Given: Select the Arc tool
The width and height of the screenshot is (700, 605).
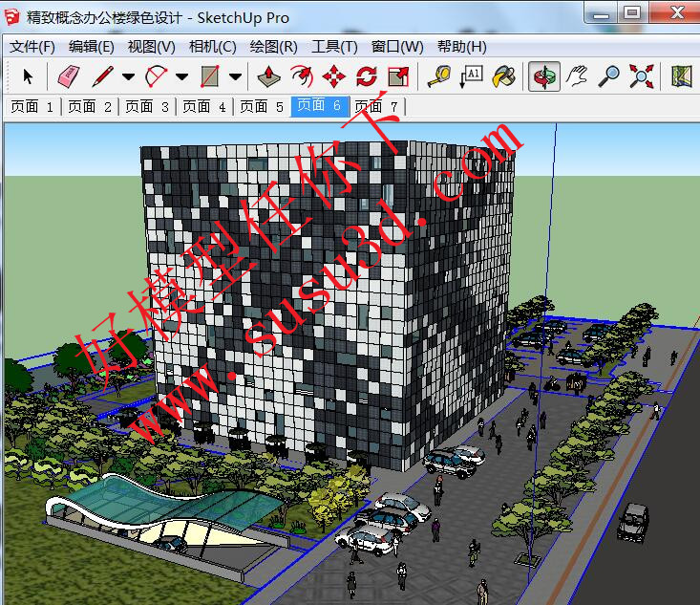Looking at the screenshot, I should [157, 76].
